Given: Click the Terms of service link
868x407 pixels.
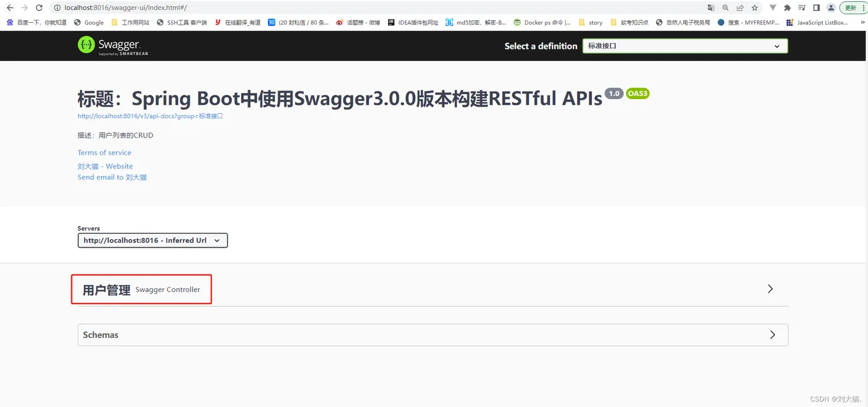Looking at the screenshot, I should pos(104,152).
